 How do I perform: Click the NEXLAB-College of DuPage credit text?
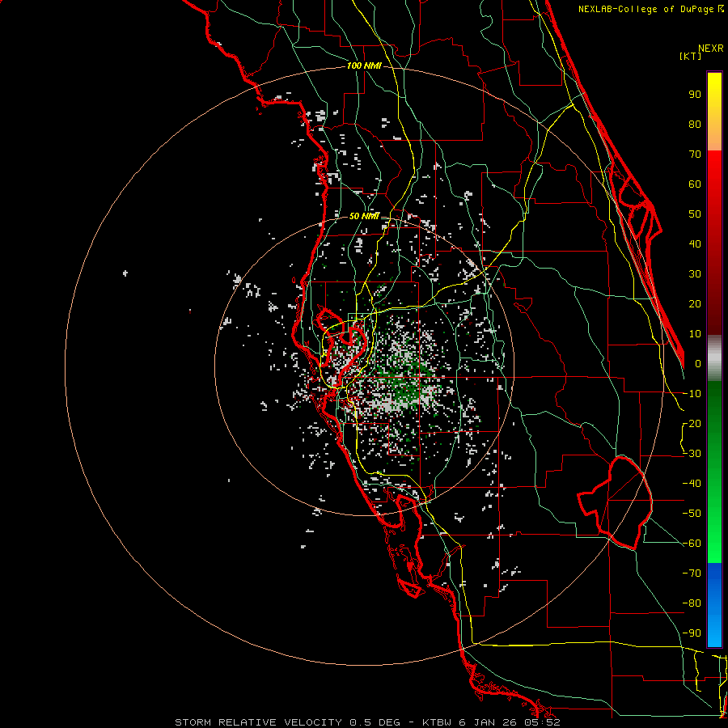point(651,9)
